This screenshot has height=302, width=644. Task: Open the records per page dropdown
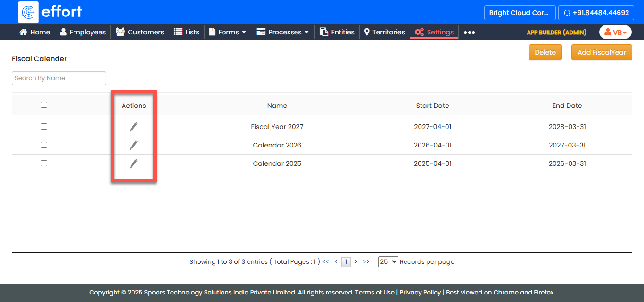pos(388,261)
